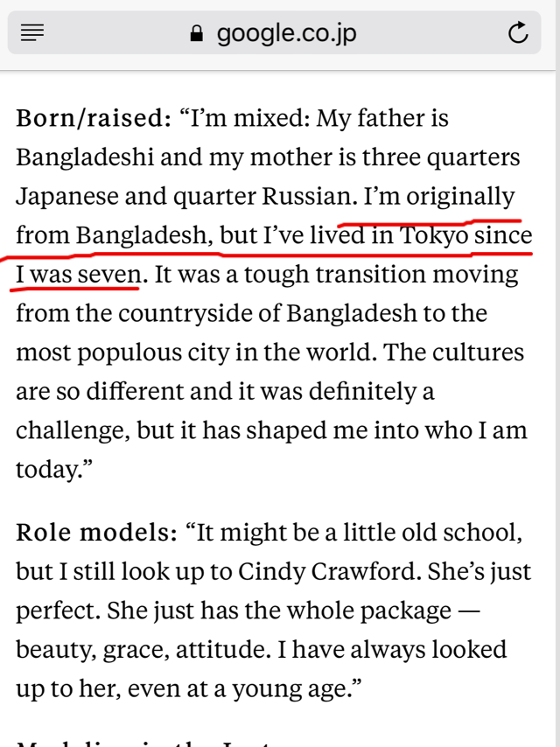Tap the gray address bar background
This screenshot has width=560, height=747.
(275, 33)
